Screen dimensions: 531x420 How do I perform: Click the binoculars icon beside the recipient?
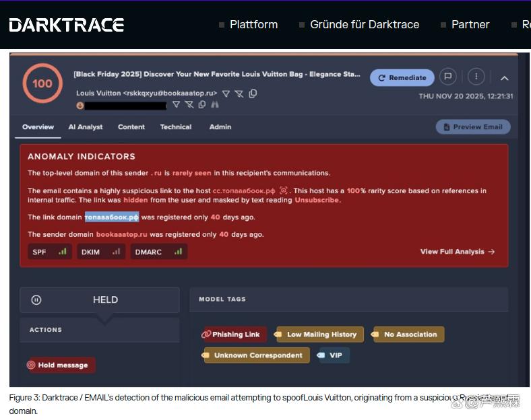pos(215,104)
